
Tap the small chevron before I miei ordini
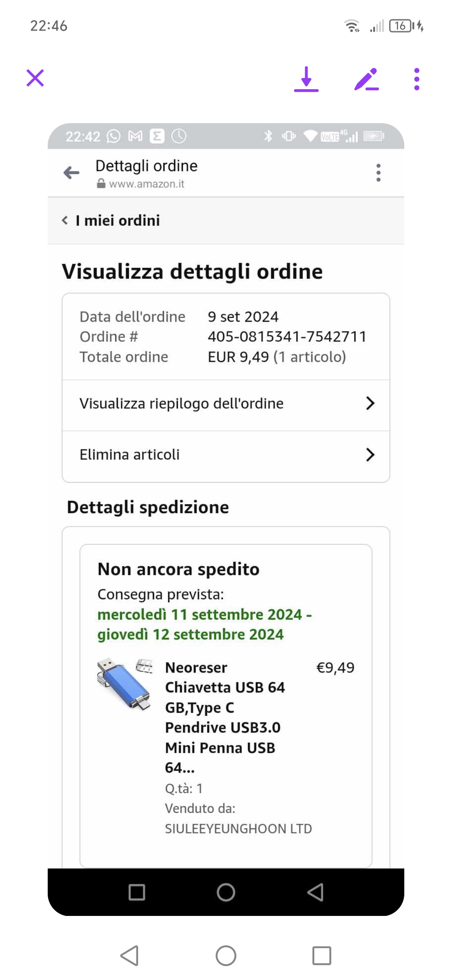point(65,221)
